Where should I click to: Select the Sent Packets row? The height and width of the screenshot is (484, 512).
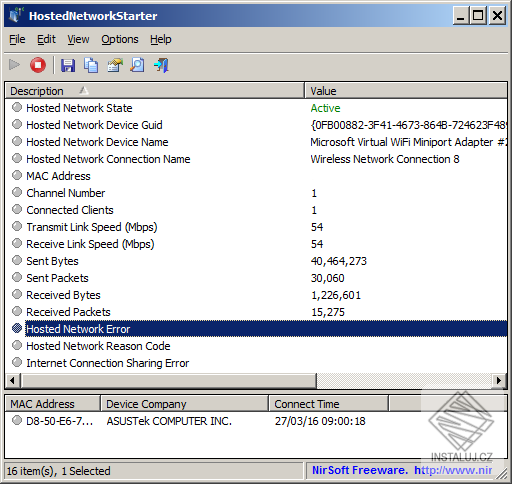(256, 278)
